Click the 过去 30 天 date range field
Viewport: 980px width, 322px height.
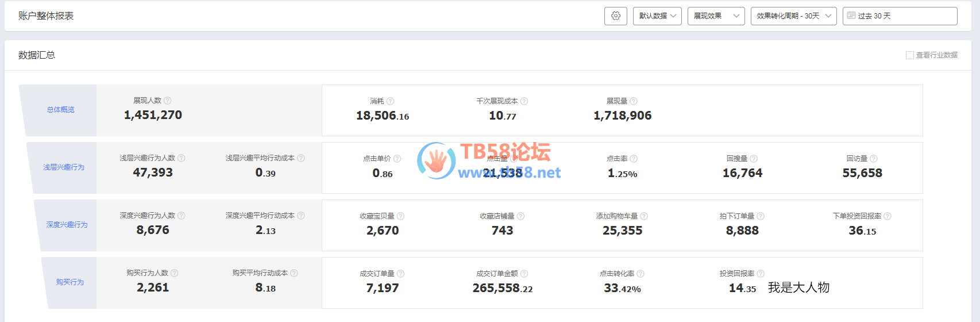coord(900,16)
